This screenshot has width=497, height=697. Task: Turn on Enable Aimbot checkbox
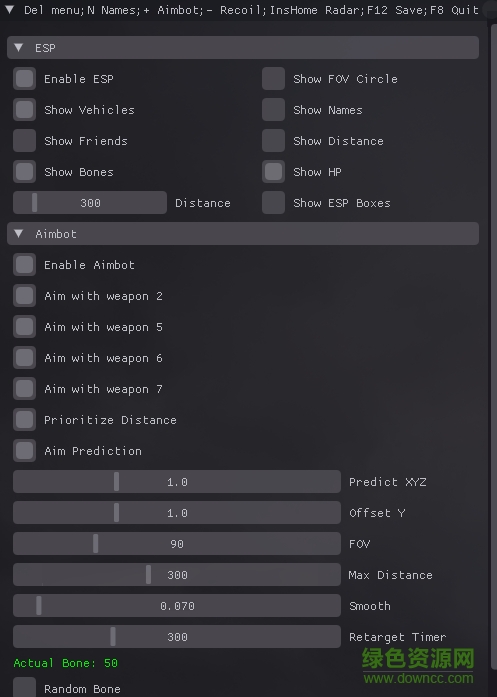(24, 265)
